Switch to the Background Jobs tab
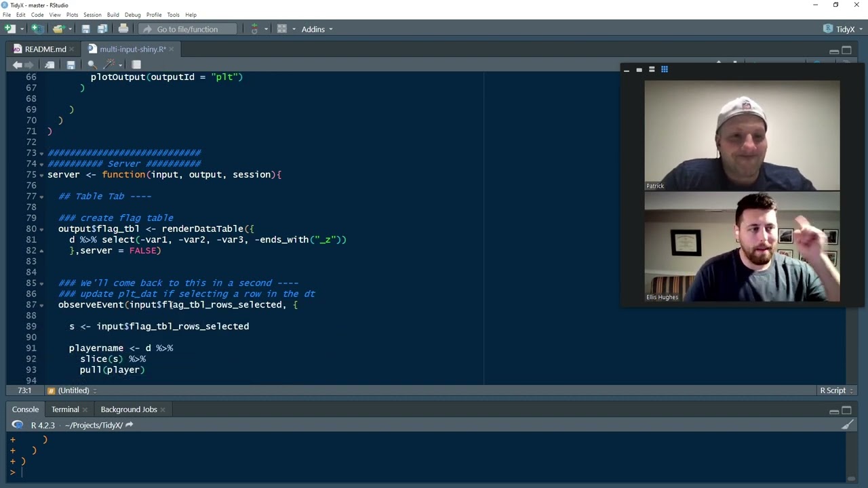This screenshot has height=488, width=868. pos(129,409)
